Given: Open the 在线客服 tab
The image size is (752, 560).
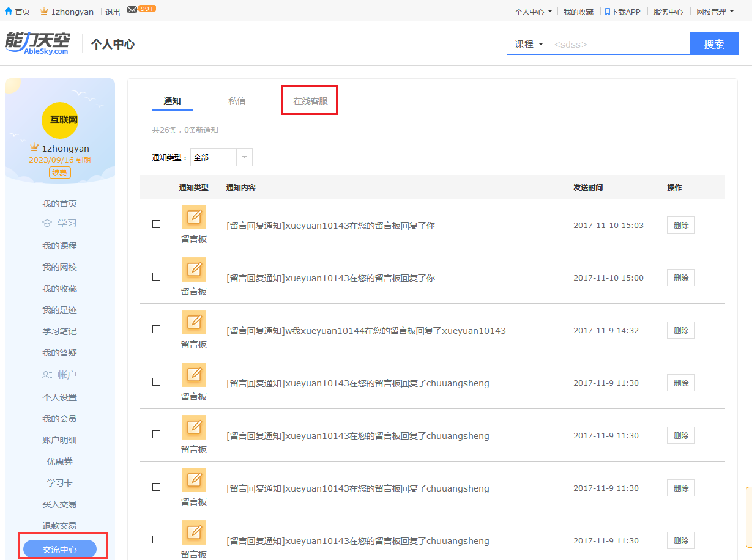Looking at the screenshot, I should [x=310, y=101].
